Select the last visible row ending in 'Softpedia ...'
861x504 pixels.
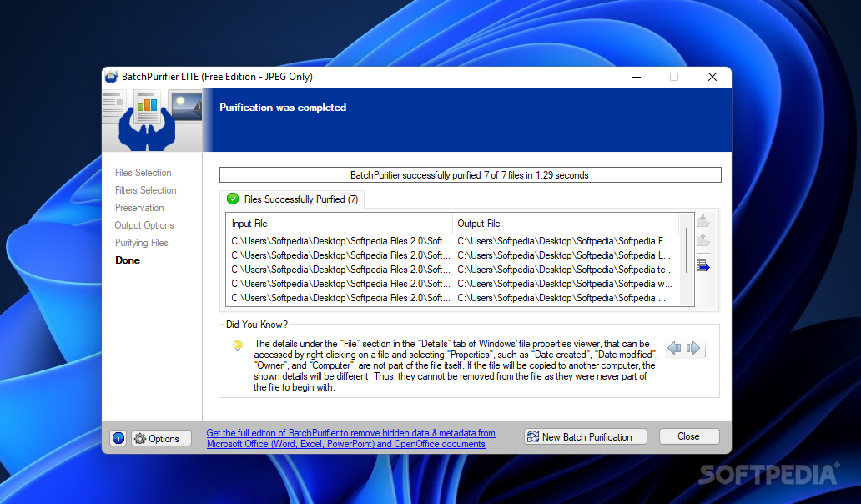click(x=452, y=298)
